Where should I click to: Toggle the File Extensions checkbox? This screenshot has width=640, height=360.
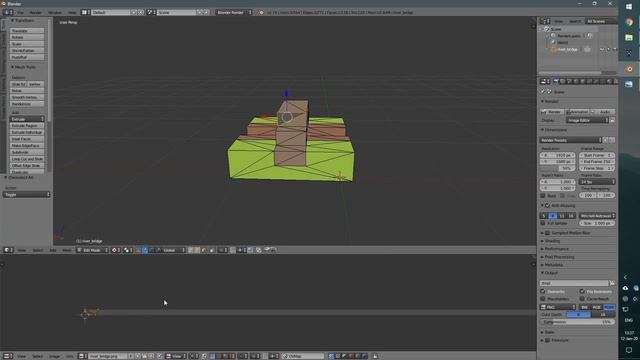582,292
